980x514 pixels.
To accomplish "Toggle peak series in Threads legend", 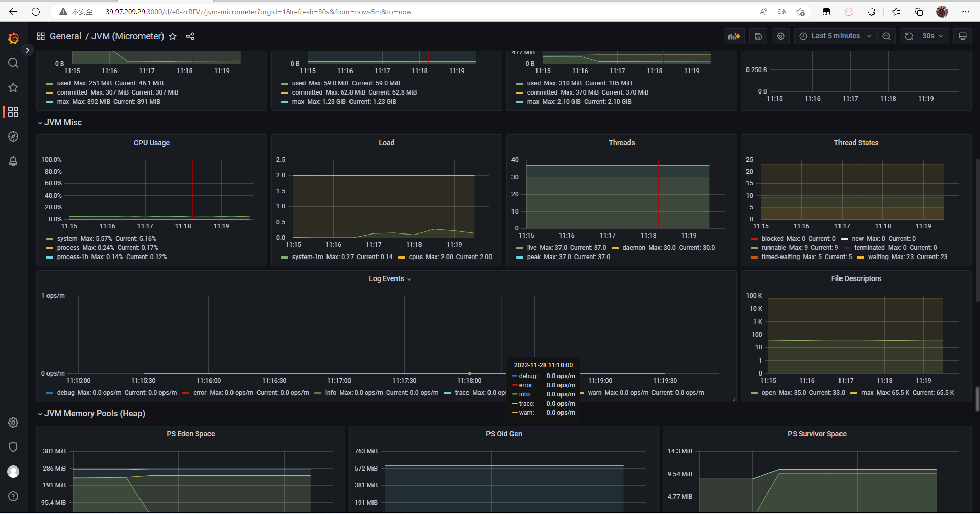I will tap(534, 257).
